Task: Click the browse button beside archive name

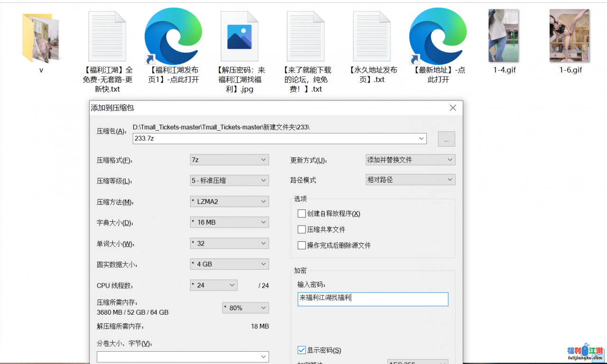Action: [446, 139]
